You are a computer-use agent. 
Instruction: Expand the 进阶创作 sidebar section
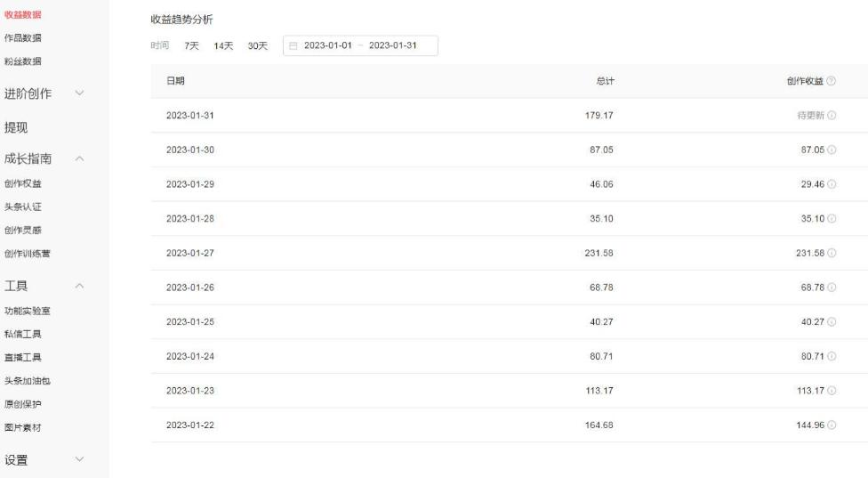point(79,93)
